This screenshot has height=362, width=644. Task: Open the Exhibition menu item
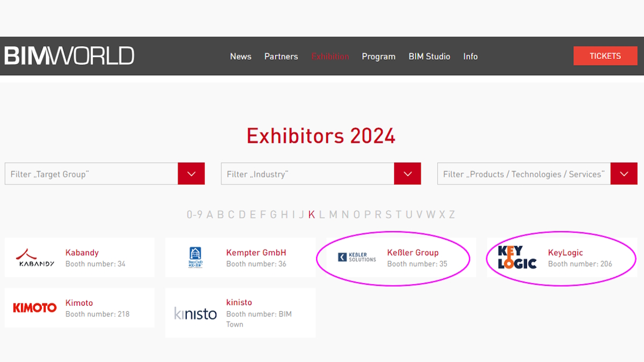click(330, 56)
